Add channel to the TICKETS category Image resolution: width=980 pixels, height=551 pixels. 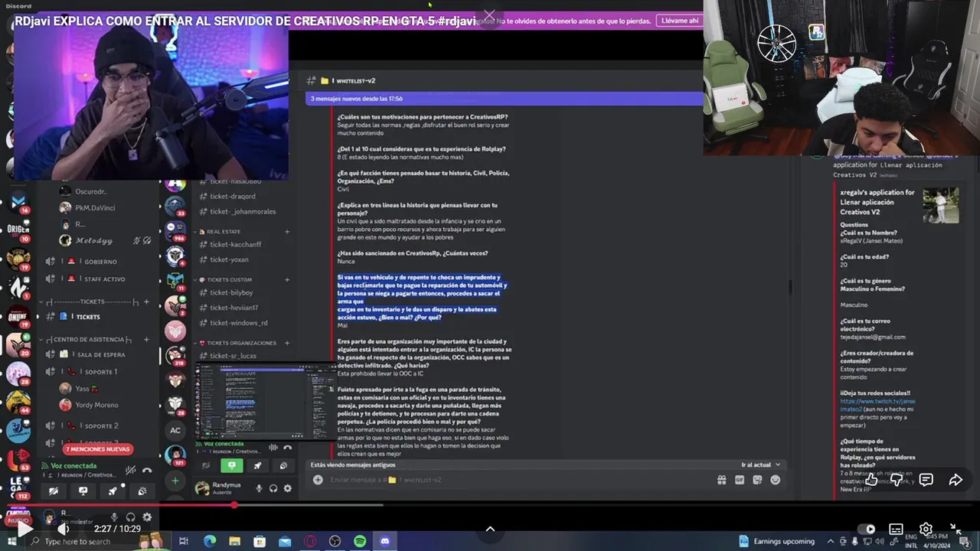(x=146, y=302)
